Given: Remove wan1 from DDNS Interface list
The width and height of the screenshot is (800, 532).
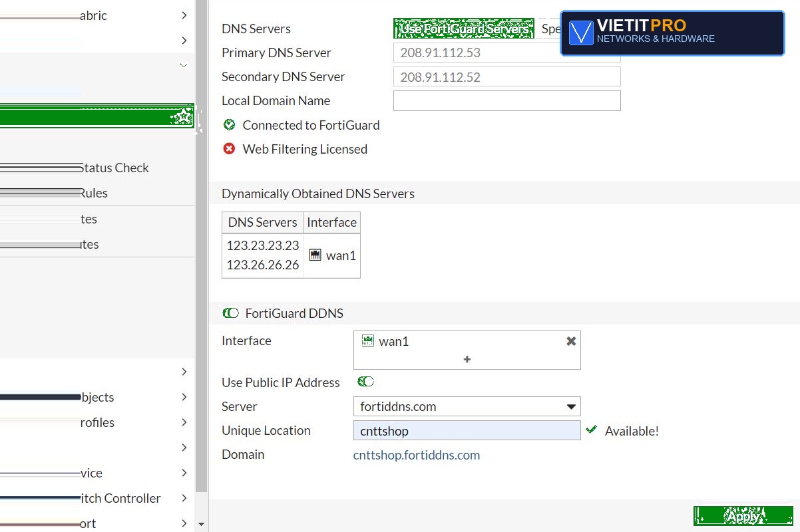Looking at the screenshot, I should tap(571, 341).
